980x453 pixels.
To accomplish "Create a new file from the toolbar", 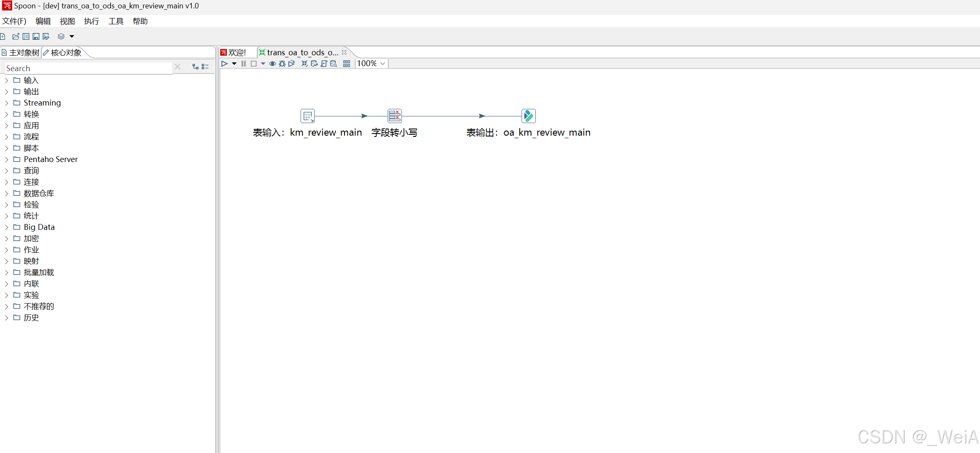I will point(3,36).
